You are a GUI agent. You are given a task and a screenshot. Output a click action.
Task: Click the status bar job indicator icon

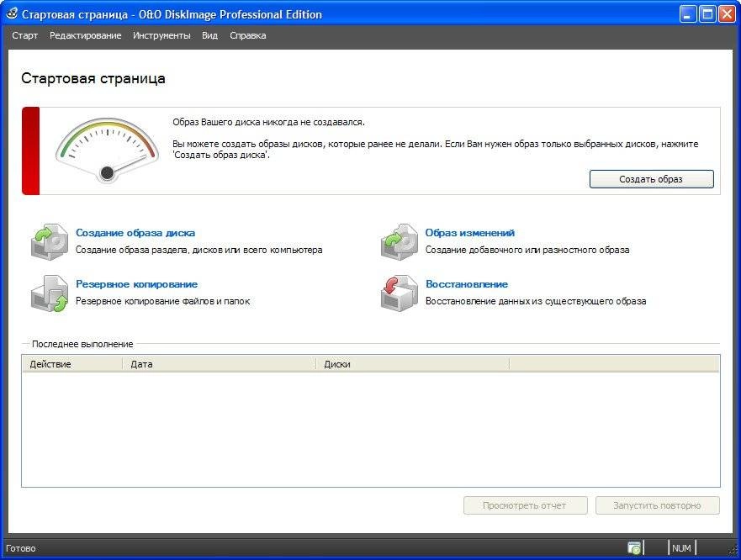(634, 548)
